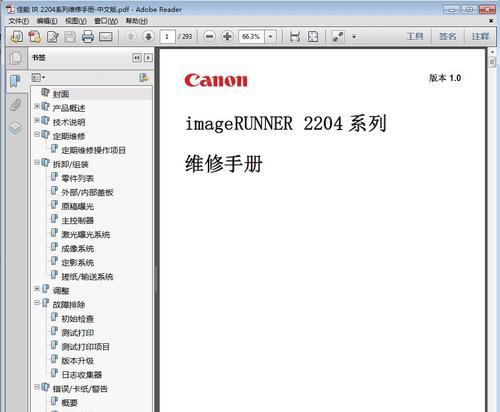Image resolution: width=500 pixels, height=412 pixels.
Task: Zoom in with the plus button
Action: (227, 36)
